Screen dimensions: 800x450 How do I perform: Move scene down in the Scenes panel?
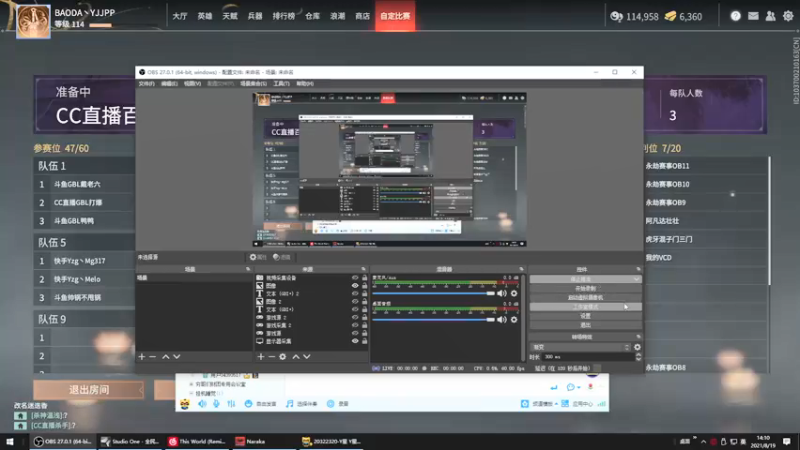point(177,357)
